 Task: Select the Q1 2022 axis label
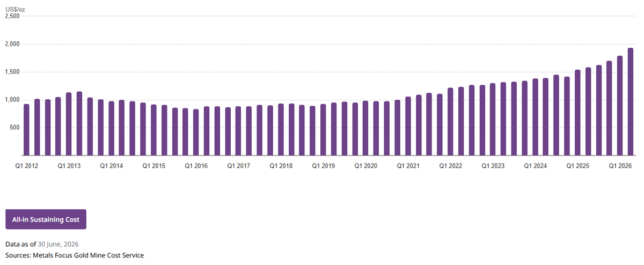pyautogui.click(x=450, y=166)
